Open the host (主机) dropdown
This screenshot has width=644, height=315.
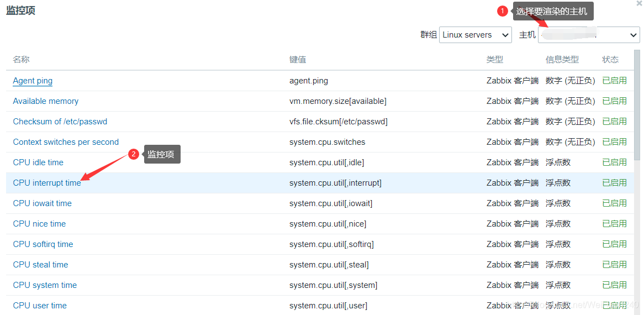click(x=589, y=35)
